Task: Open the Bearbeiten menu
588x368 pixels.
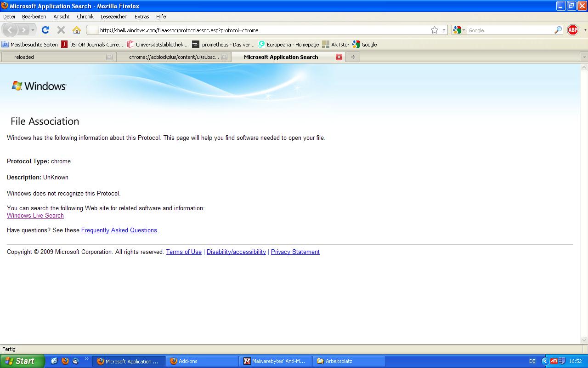Action: (34, 17)
